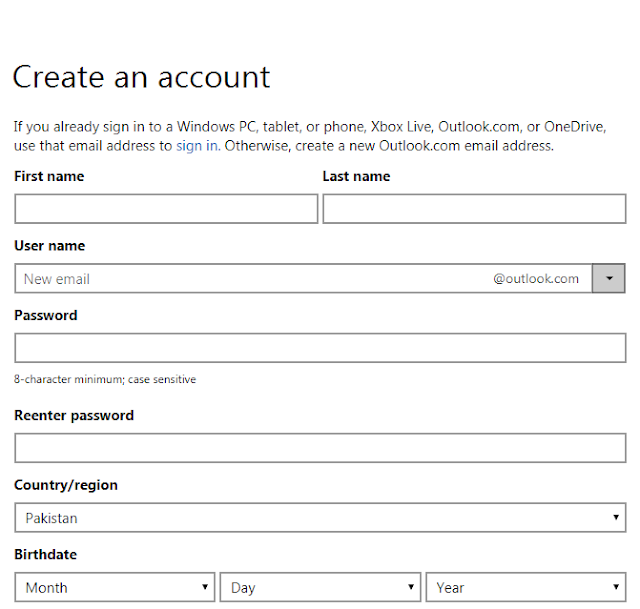640x609 pixels.
Task: Open the Country/region dropdown showing Pakistan
Action: coord(320,518)
